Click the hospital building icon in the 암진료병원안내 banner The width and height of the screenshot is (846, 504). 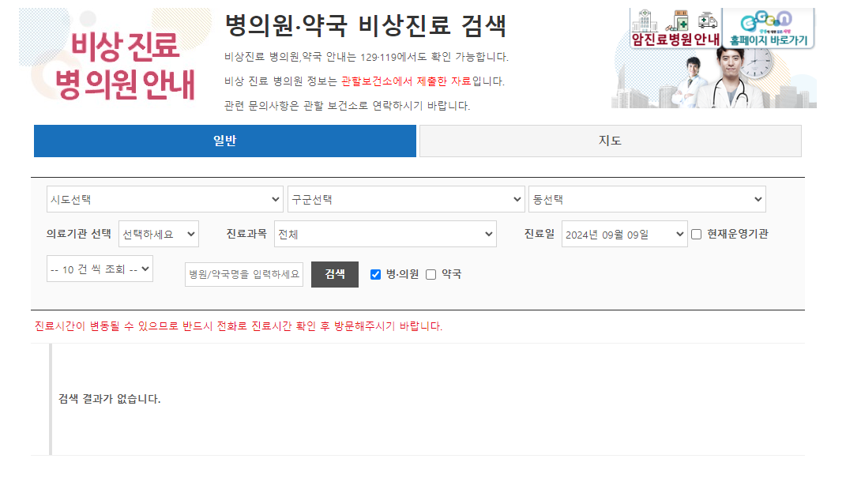coord(644,21)
